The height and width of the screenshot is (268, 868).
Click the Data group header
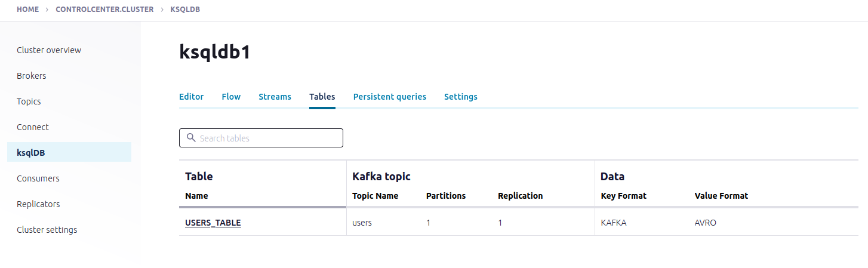point(612,177)
